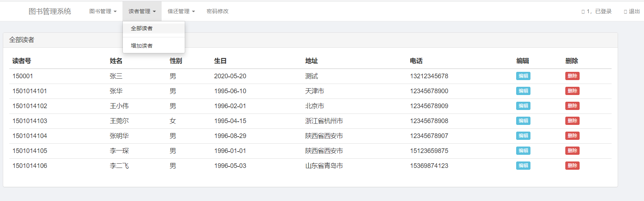The width and height of the screenshot is (644, 201).
Task: Delete reader 李二飞 record
Action: [x=572, y=165]
